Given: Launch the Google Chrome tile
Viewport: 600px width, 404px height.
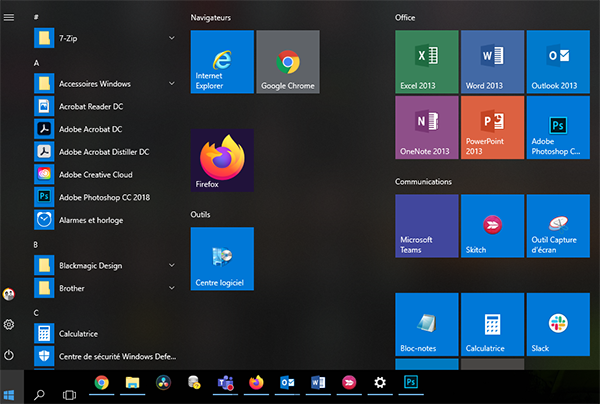Looking at the screenshot, I should click(287, 61).
